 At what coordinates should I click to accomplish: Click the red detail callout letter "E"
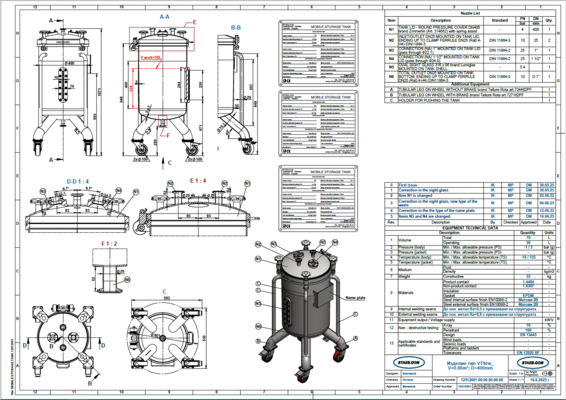coord(194,22)
